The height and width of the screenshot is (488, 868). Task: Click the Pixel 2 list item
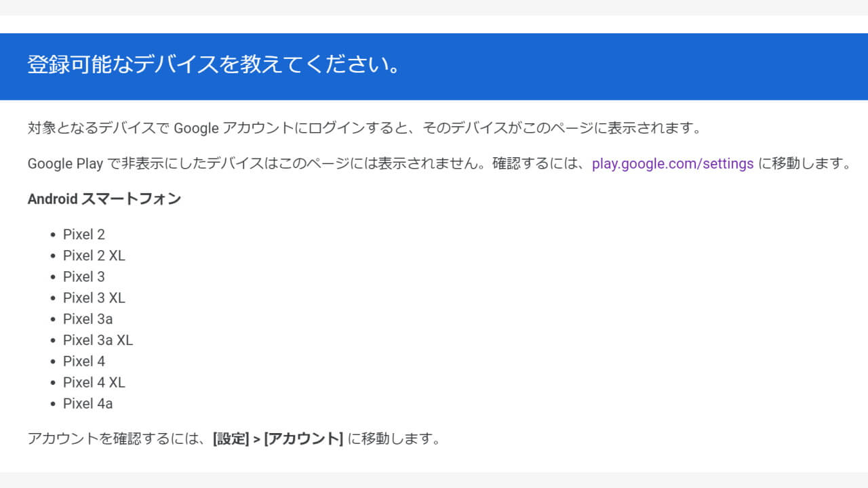click(x=84, y=235)
